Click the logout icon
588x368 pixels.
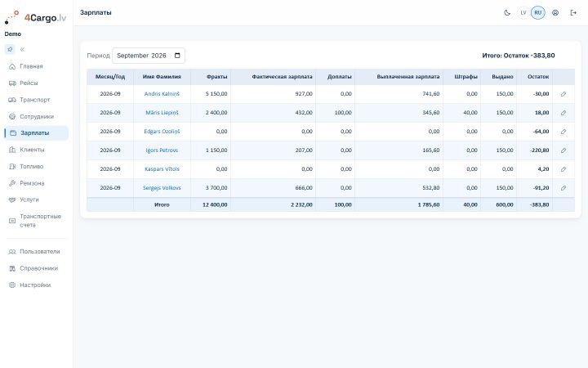(573, 13)
